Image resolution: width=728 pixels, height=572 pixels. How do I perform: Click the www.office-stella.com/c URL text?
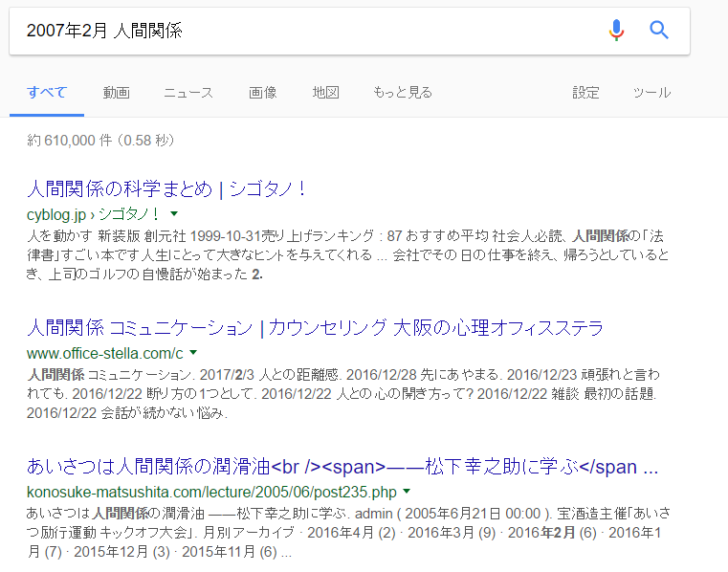pyautogui.click(x=105, y=353)
